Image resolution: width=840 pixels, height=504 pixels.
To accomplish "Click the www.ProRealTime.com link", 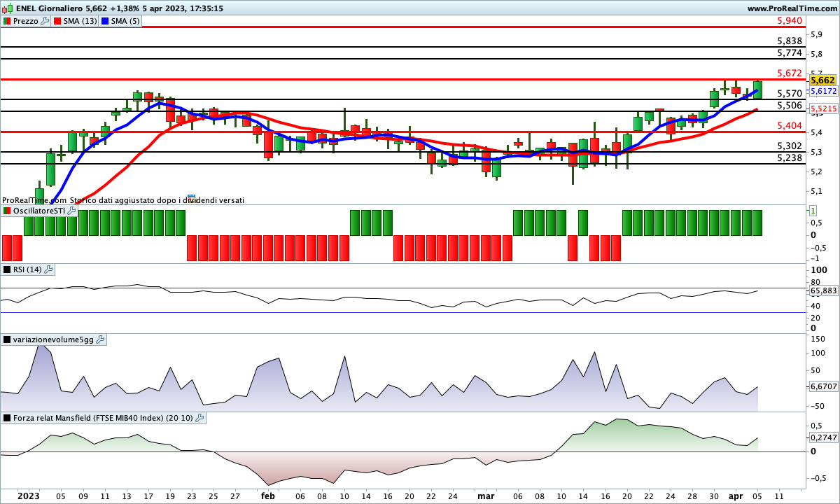I will pos(792,8).
